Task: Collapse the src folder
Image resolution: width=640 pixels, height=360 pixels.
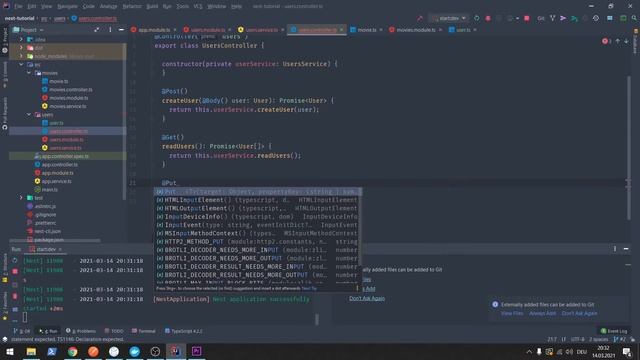Action: click(21, 64)
